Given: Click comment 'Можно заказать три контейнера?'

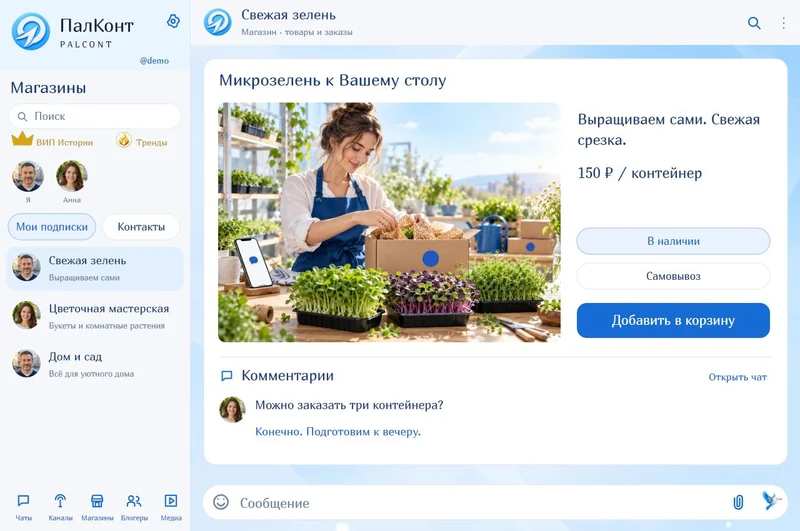Looking at the screenshot, I should tap(349, 405).
